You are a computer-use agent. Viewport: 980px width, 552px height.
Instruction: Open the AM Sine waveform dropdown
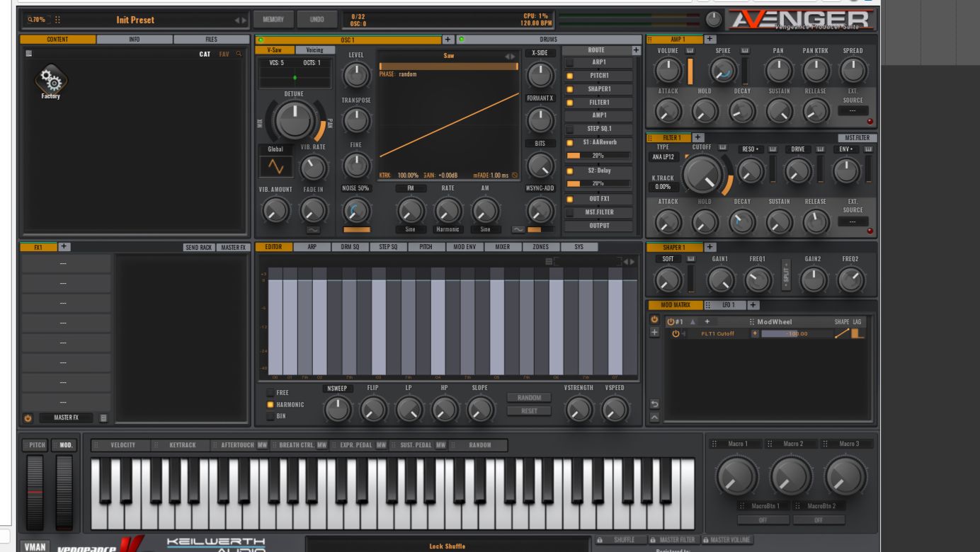point(485,229)
